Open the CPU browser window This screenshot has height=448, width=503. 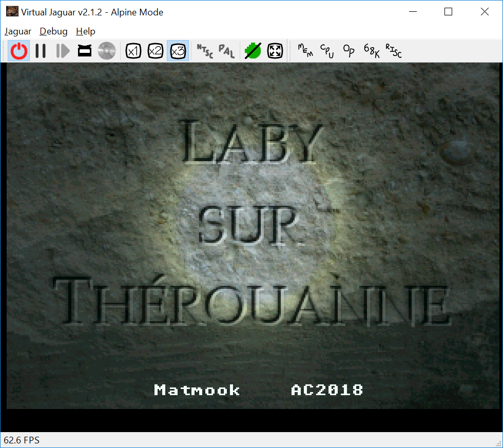(x=327, y=51)
